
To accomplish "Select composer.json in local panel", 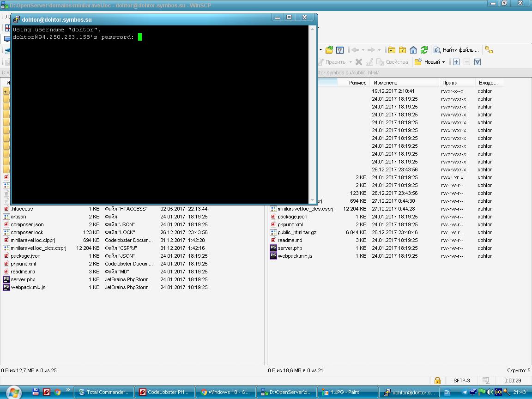I will tap(27, 224).
